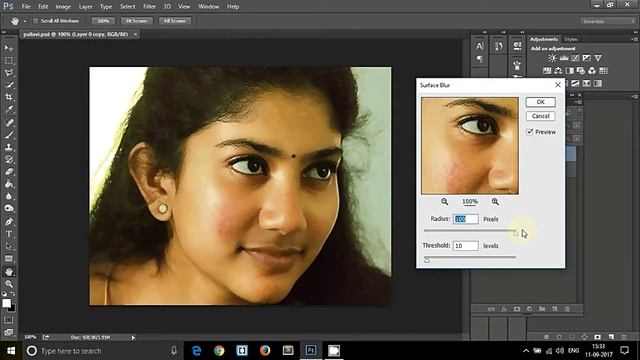640x360 pixels.
Task: Click the Radius pixels input field
Action: pos(465,219)
